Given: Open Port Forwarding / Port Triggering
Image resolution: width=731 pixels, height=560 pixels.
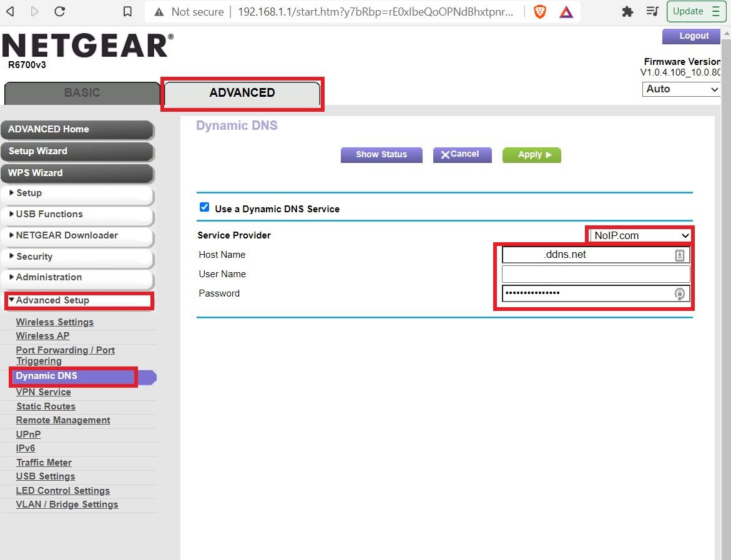Looking at the screenshot, I should point(66,355).
